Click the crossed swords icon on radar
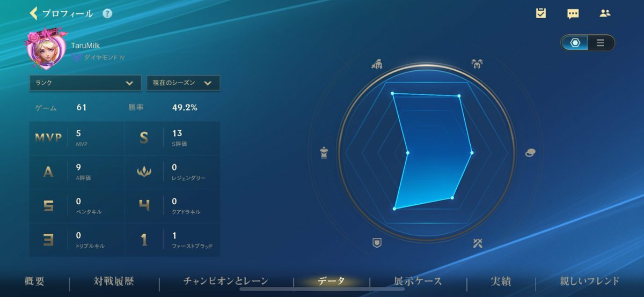Viewport: 644px width, 297px height. click(x=477, y=243)
